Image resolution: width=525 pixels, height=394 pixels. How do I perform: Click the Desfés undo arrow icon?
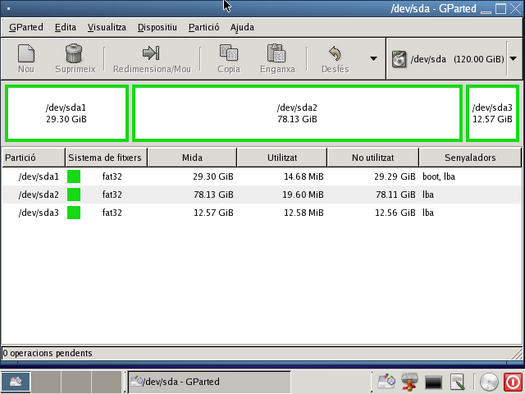(x=335, y=53)
